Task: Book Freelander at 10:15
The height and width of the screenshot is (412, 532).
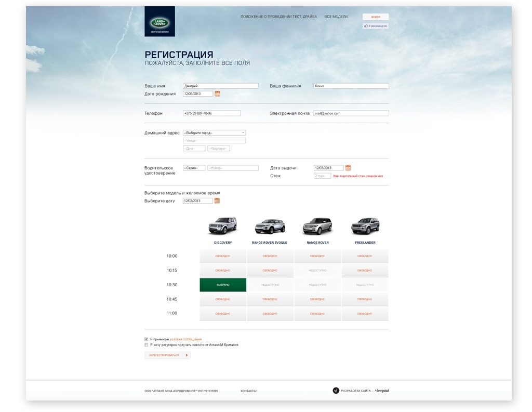Action: click(x=365, y=271)
